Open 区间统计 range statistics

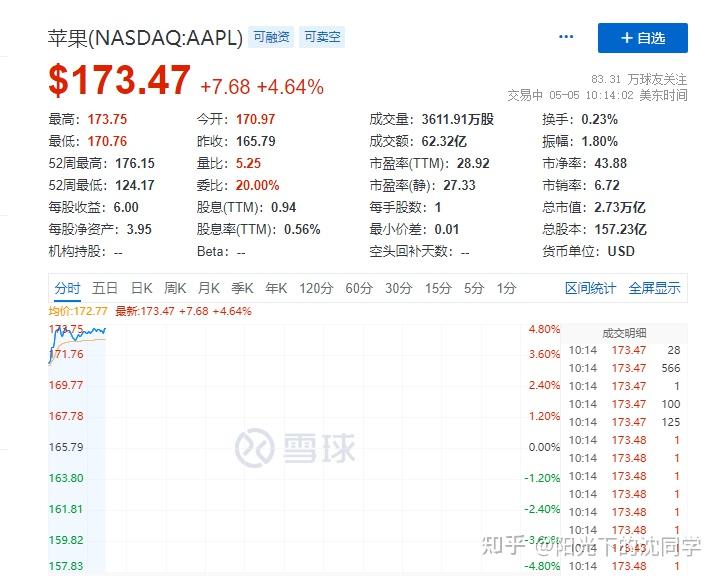pyautogui.click(x=590, y=288)
